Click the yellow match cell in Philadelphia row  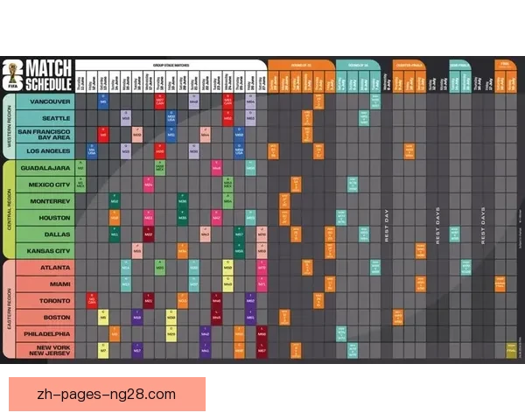pos(171,334)
